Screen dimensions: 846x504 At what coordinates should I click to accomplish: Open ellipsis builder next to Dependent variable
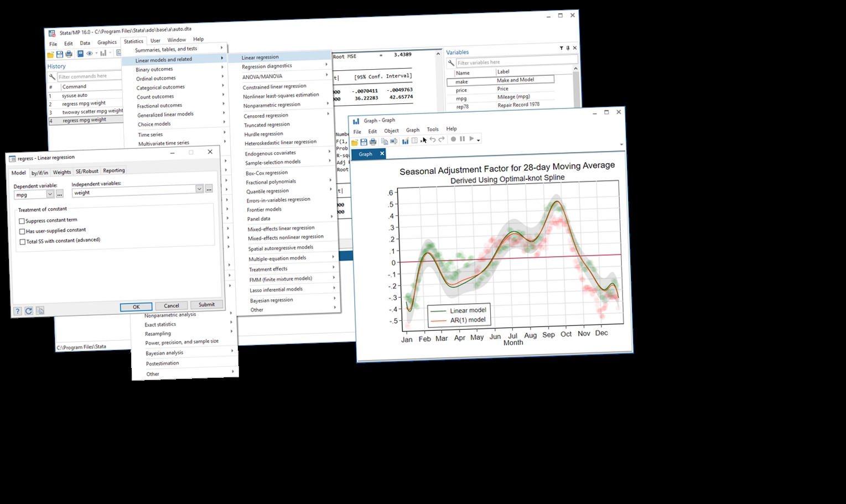pyautogui.click(x=60, y=194)
